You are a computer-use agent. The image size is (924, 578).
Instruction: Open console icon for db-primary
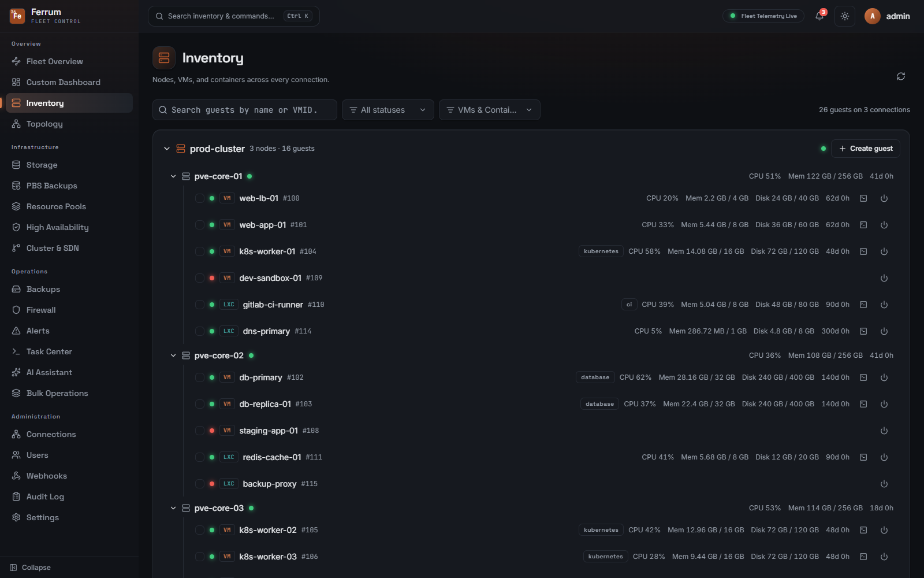(863, 377)
